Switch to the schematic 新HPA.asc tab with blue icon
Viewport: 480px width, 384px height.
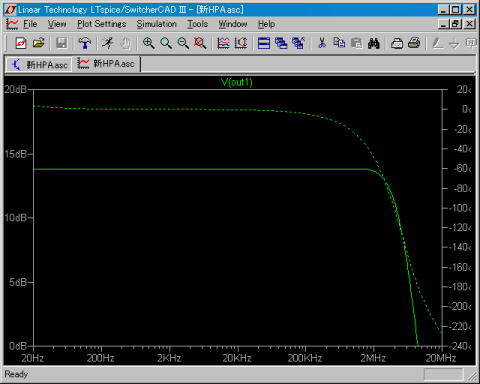39,64
